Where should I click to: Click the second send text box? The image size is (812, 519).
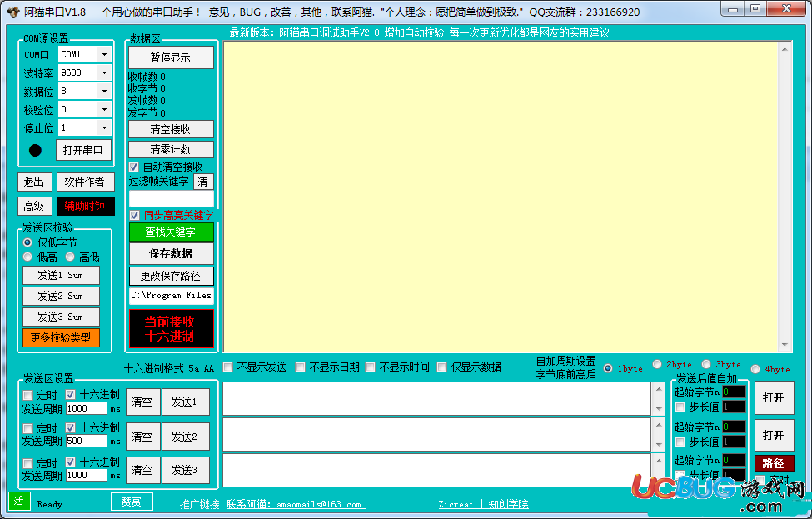[436, 435]
